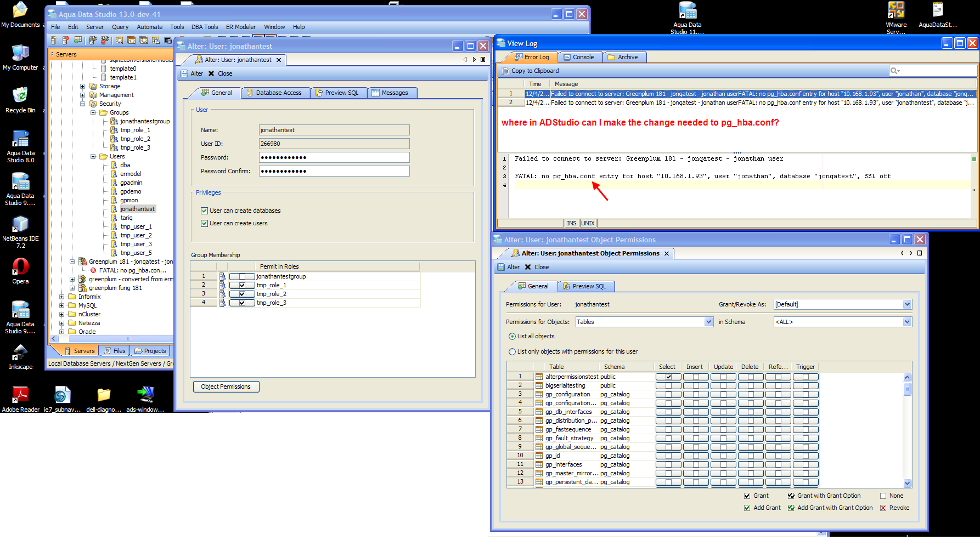Toggle Select permission for alterpermissionstest

pyautogui.click(x=668, y=377)
